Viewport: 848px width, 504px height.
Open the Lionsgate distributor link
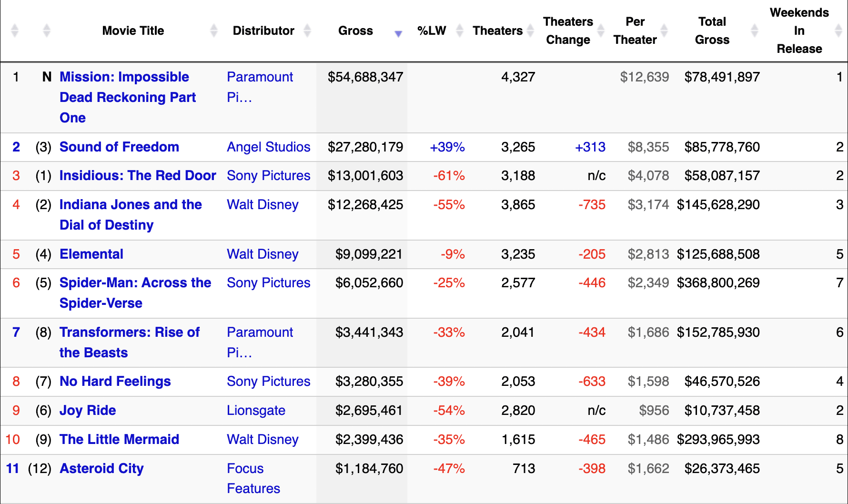coord(256,411)
